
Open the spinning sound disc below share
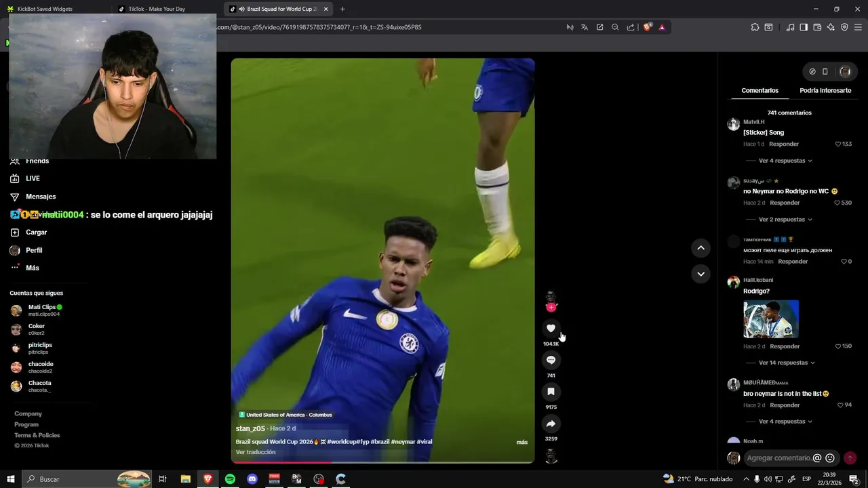(551, 456)
